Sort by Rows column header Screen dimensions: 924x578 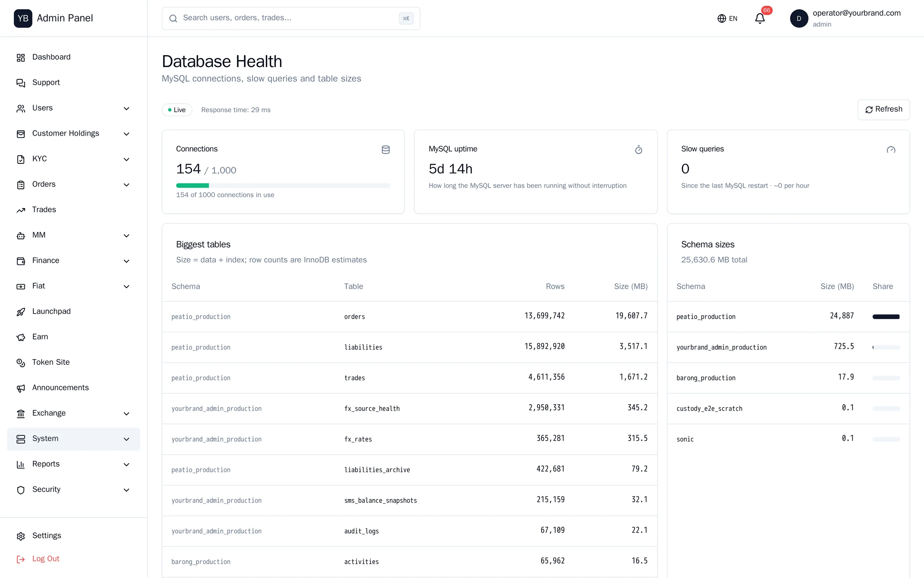point(555,286)
